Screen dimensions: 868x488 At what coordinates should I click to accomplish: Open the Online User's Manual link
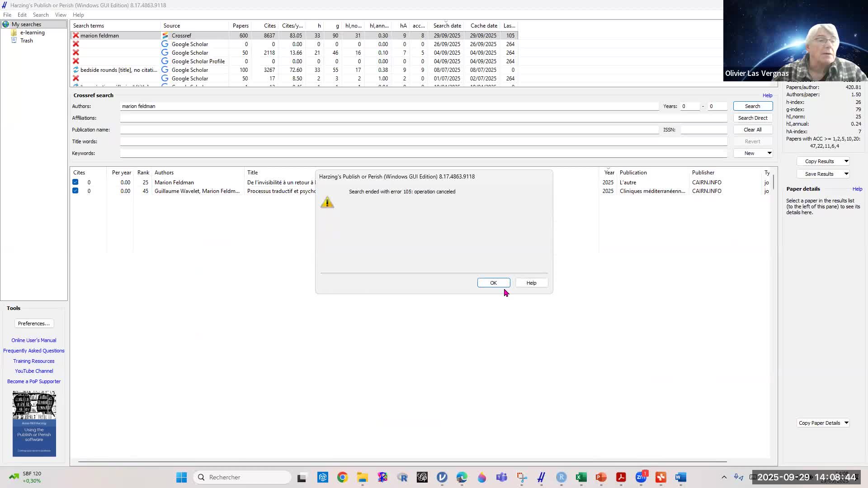pos(34,340)
